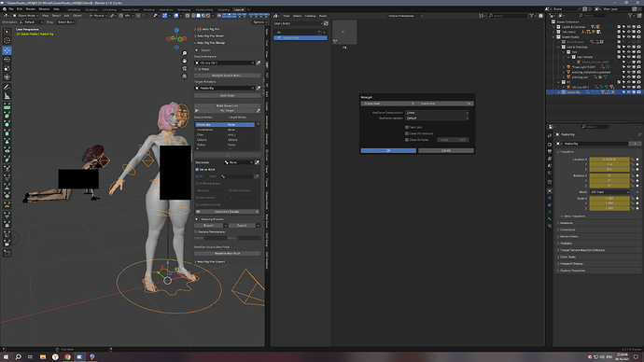Select the Move tool in viewport toolbar
Screen dimensions: 644x362
pyautogui.click(x=7, y=50)
